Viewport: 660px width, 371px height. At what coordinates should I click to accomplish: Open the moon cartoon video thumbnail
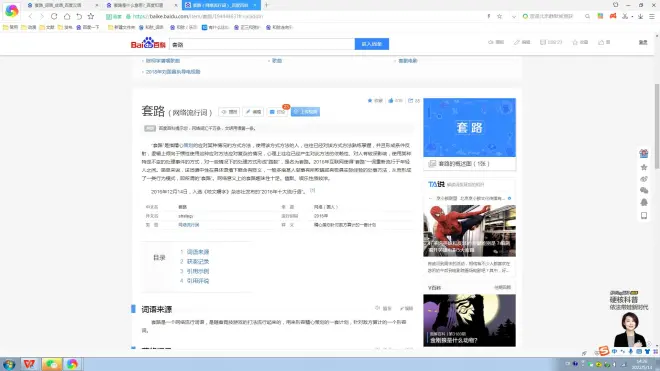click(x=469, y=320)
